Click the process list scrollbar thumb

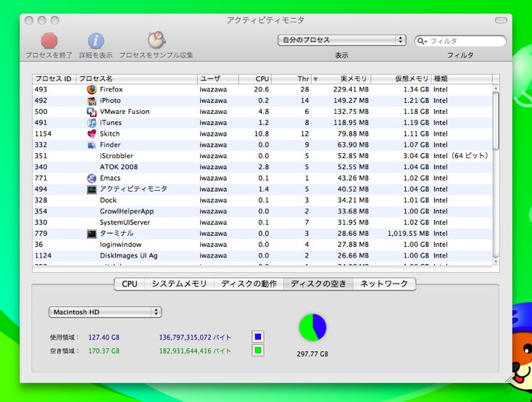pyautogui.click(x=496, y=120)
